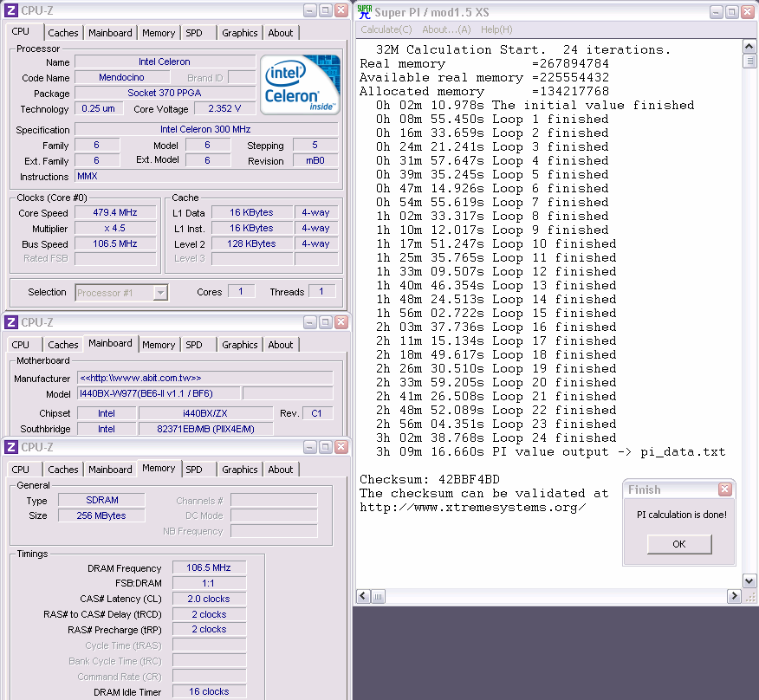759x700 pixels.
Task: Close the Super PI window
Action: [x=748, y=12]
